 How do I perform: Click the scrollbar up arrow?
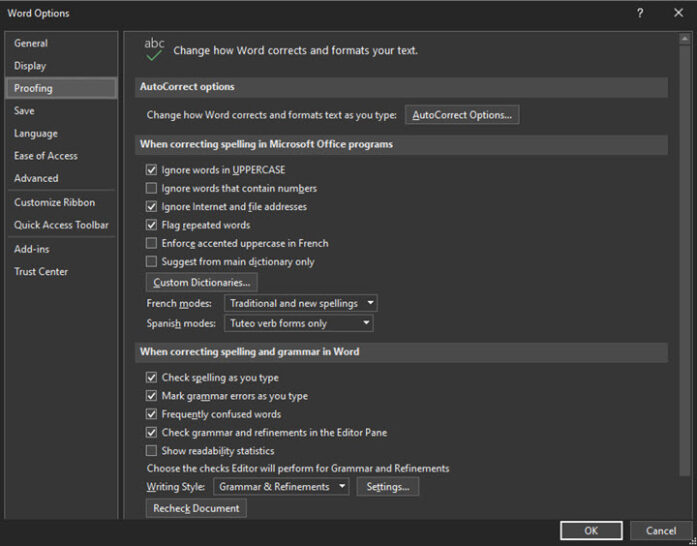pos(685,39)
